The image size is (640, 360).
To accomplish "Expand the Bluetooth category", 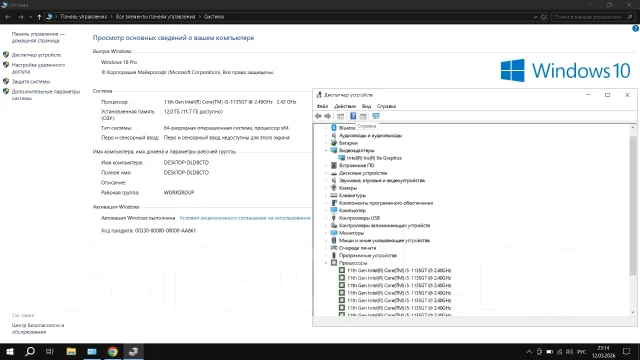I will [326, 128].
